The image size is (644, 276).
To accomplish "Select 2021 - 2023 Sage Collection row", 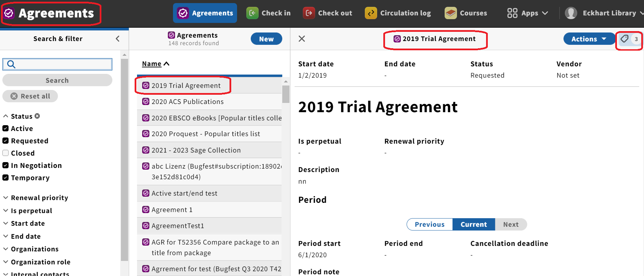I will point(209,150).
